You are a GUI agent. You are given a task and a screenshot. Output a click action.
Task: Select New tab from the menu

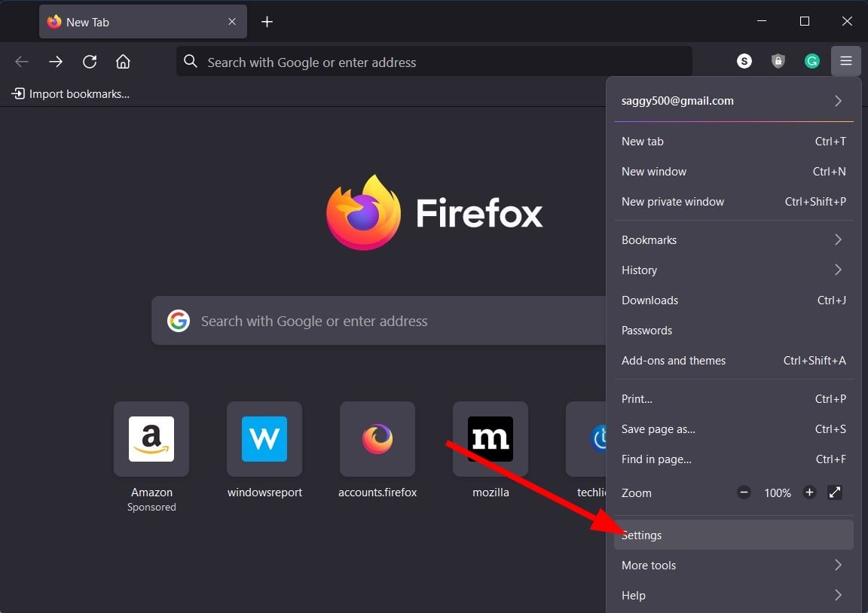pos(733,141)
